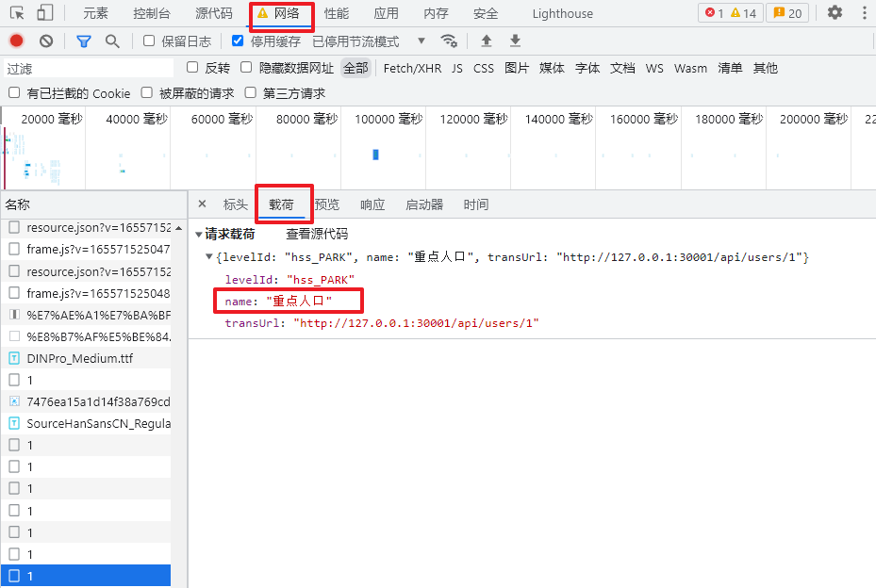Click 查看源代码 link
Screen dimensions: 876x588
point(317,234)
